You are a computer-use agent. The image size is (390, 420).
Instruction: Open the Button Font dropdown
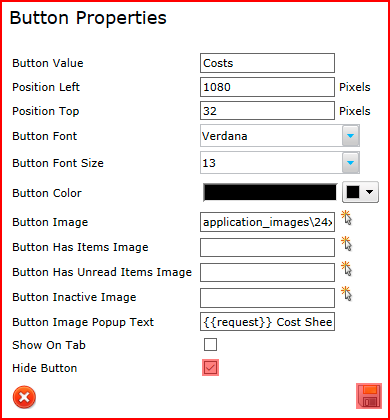pyautogui.click(x=351, y=136)
